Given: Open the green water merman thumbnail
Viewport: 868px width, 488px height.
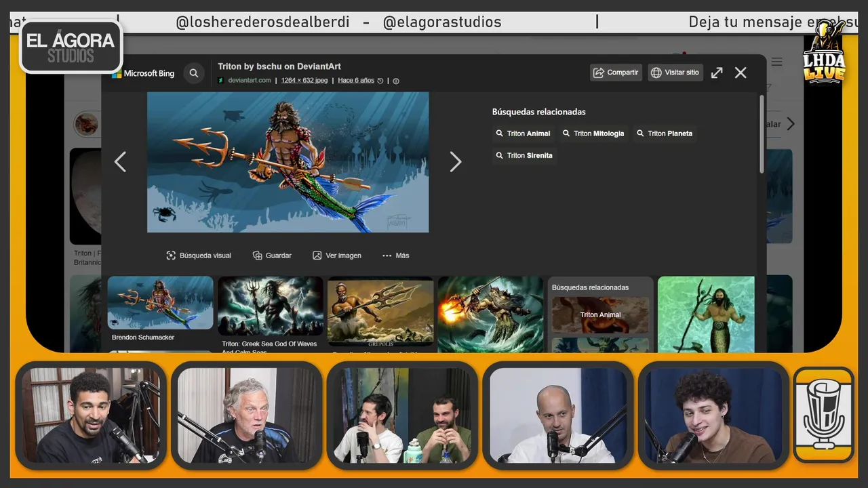Looking at the screenshot, I should tap(706, 314).
